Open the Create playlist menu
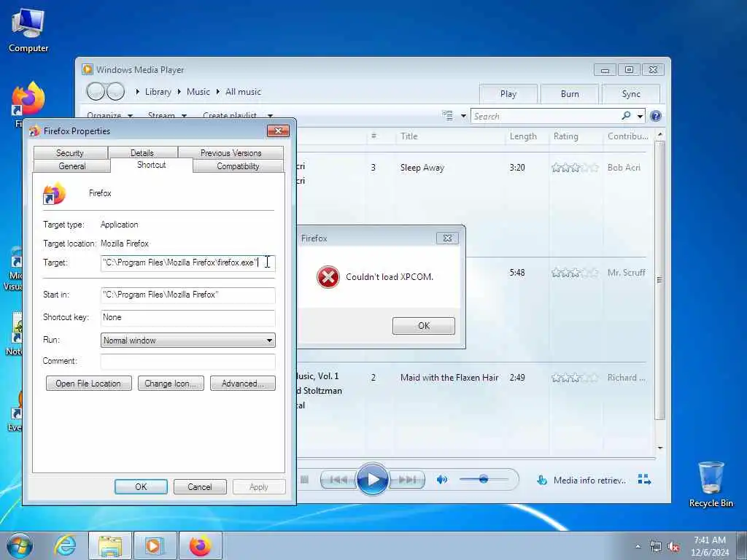Screen dimensions: 747x560 [230, 115]
